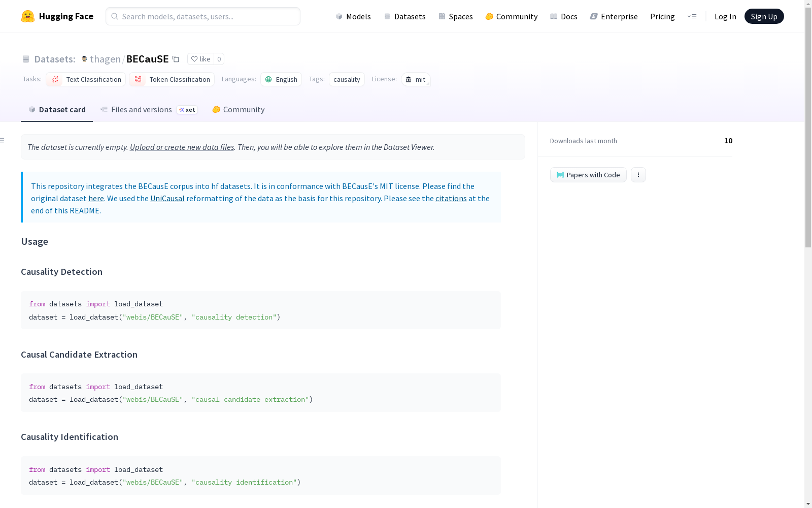Switch to the dataset Community tab
Screen dimensions: 812x508
click(238, 109)
